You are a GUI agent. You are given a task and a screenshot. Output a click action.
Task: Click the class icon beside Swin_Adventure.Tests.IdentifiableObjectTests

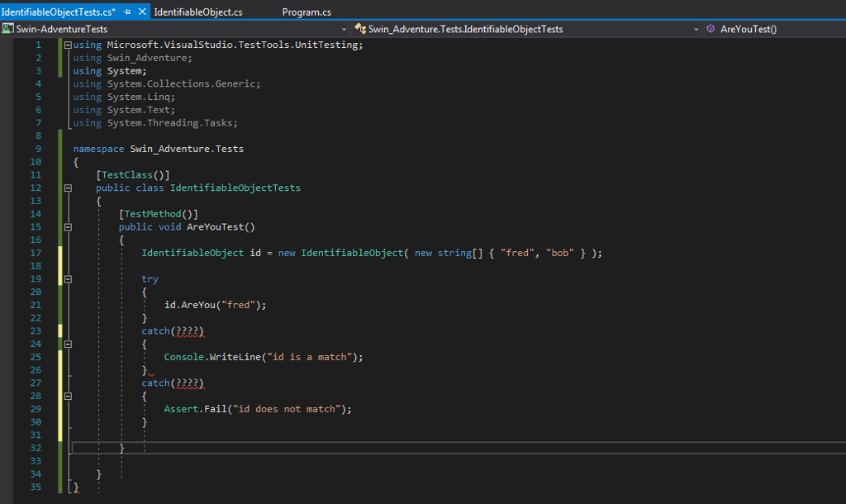(359, 29)
